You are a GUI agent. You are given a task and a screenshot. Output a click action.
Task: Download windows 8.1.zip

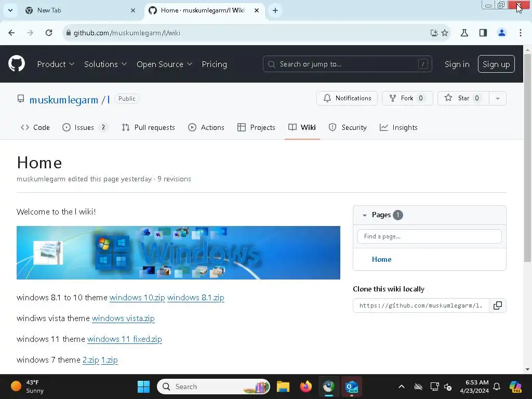tap(196, 298)
